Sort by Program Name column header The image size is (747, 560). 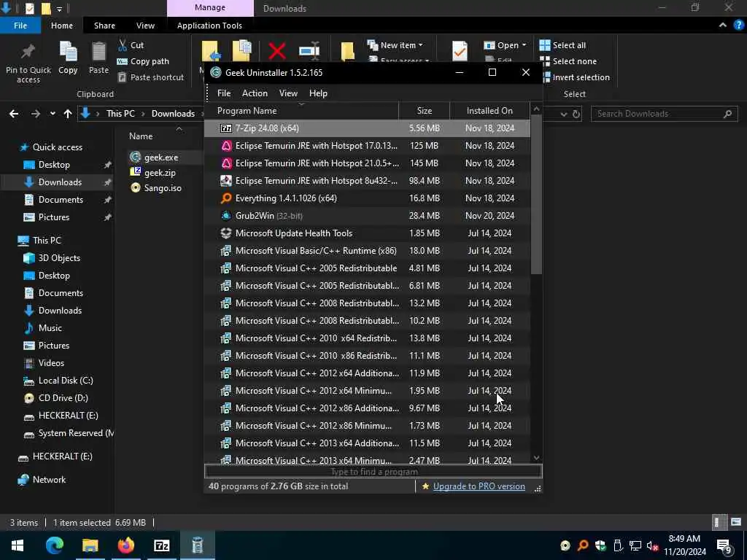301,111
